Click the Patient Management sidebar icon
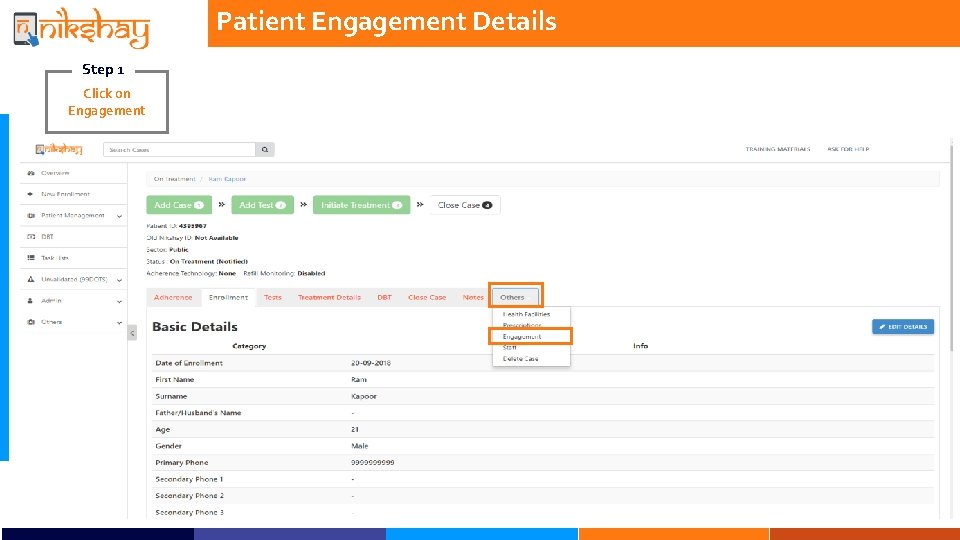Screen dimensions: 960x540 [x=31, y=216]
